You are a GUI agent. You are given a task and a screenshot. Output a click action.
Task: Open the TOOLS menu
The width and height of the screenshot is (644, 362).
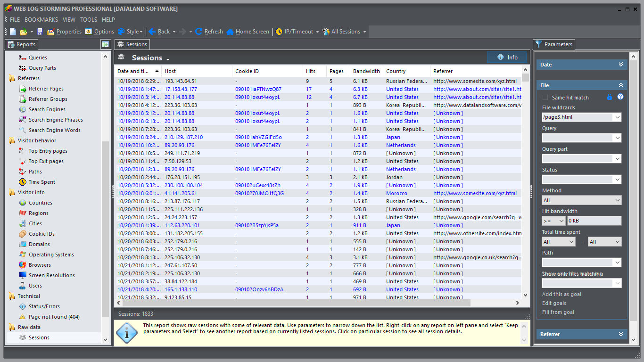point(89,20)
